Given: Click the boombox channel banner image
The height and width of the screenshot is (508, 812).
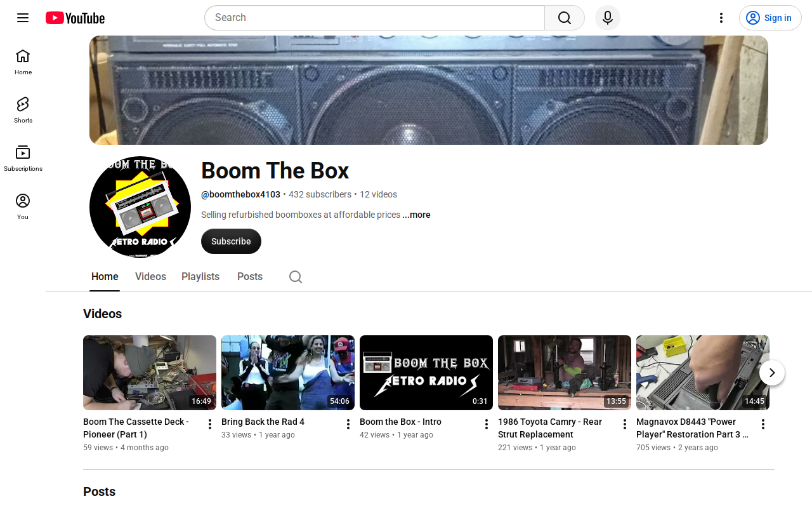Looking at the screenshot, I should (429, 90).
